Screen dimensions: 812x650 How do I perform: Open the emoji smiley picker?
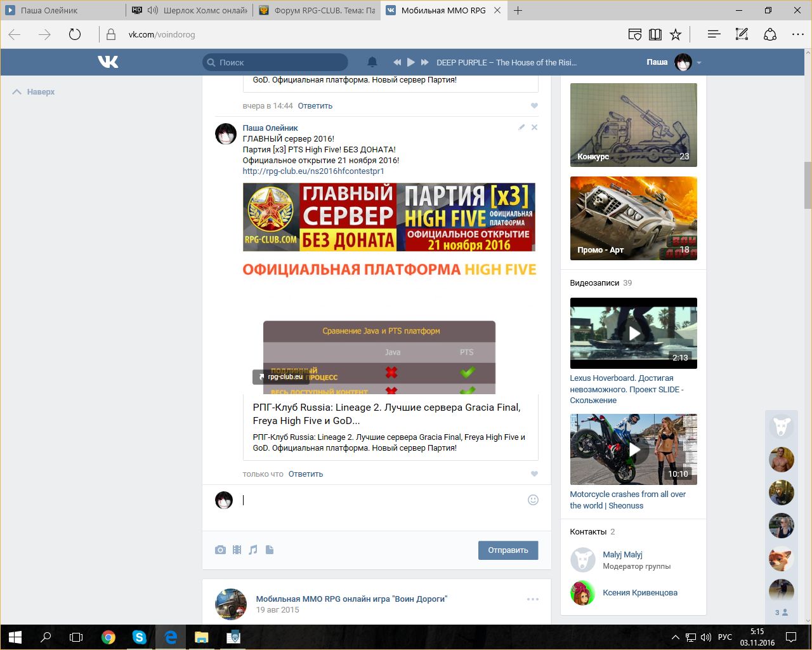[533, 500]
